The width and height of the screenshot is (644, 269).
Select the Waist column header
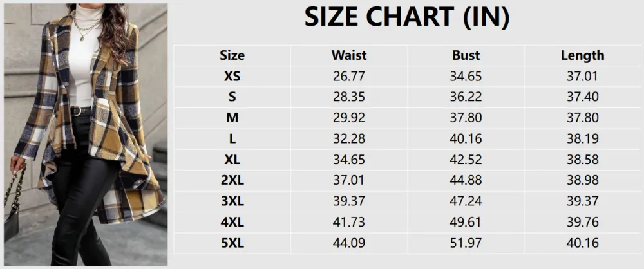349,55
